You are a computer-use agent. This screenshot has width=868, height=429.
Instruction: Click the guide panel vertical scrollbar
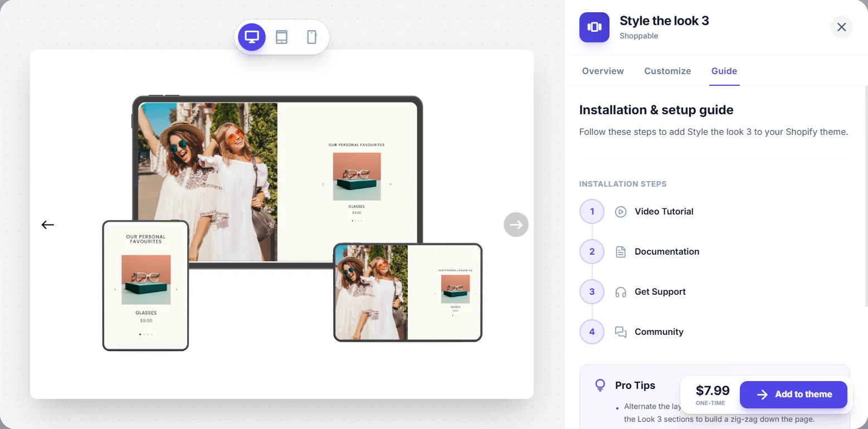(866, 195)
